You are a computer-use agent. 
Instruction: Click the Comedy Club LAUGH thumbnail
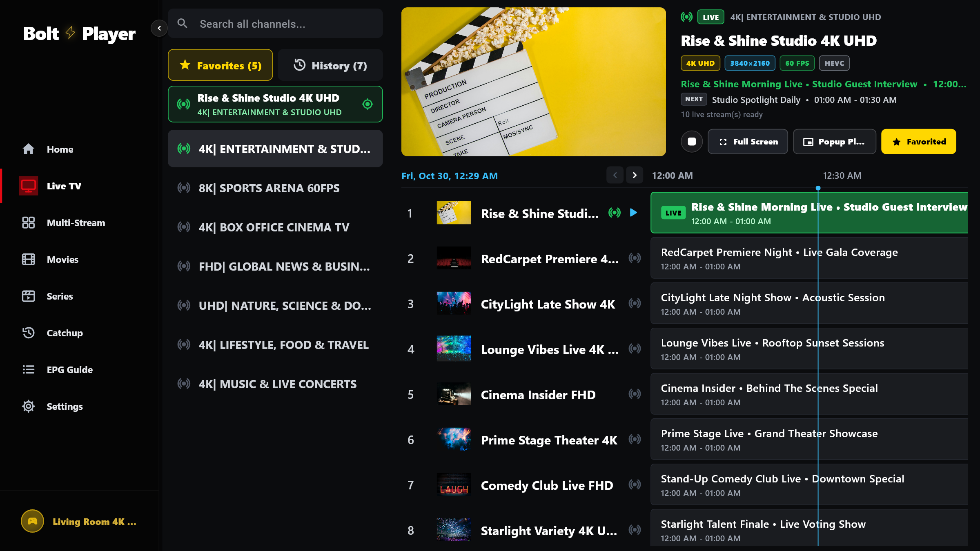coord(454,484)
